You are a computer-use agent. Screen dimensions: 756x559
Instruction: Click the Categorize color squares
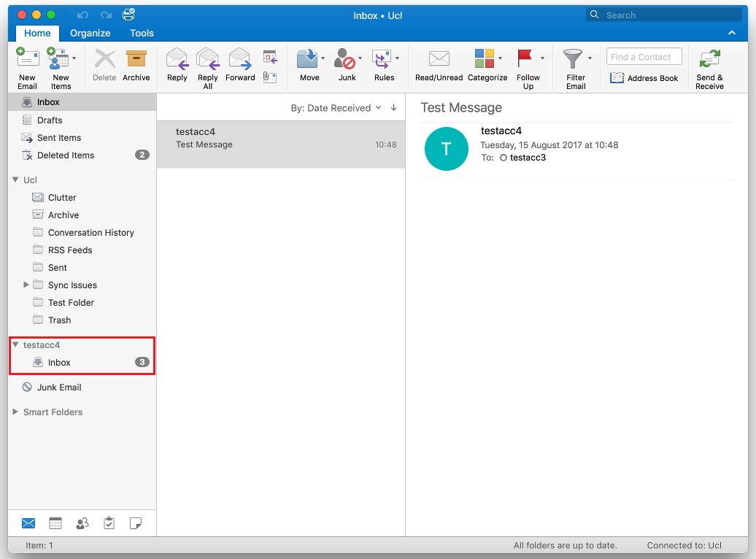484,59
